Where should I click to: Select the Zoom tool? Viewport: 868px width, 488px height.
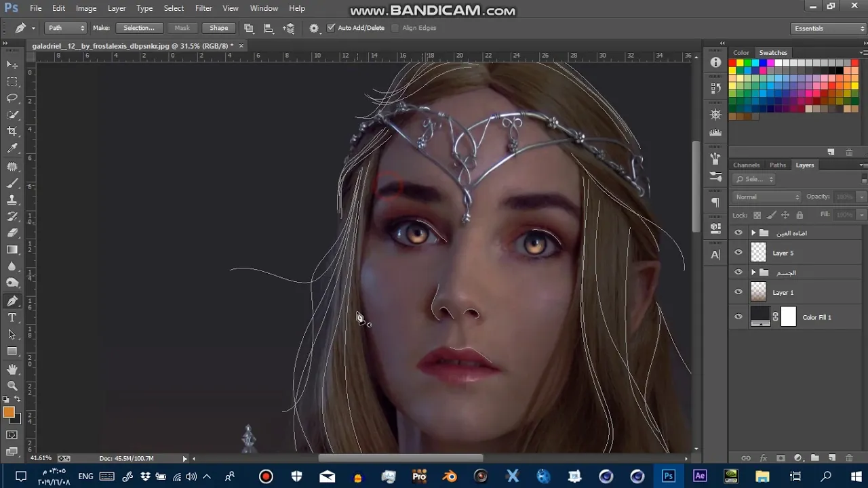click(12, 386)
